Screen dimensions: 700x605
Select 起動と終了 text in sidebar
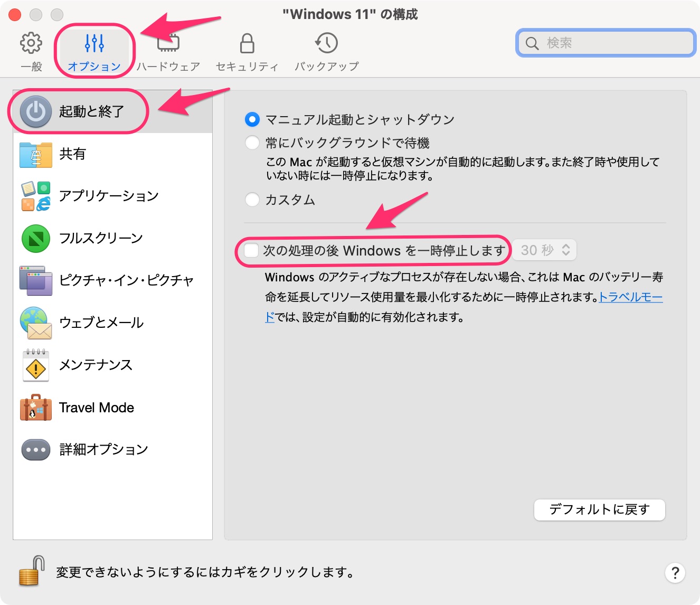[x=92, y=111]
